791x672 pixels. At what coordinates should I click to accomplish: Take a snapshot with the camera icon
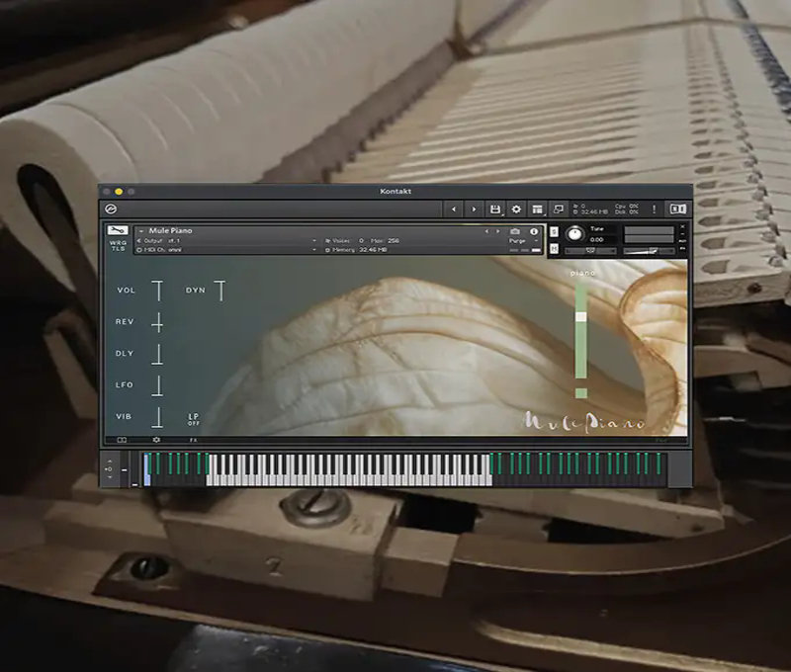click(x=515, y=231)
